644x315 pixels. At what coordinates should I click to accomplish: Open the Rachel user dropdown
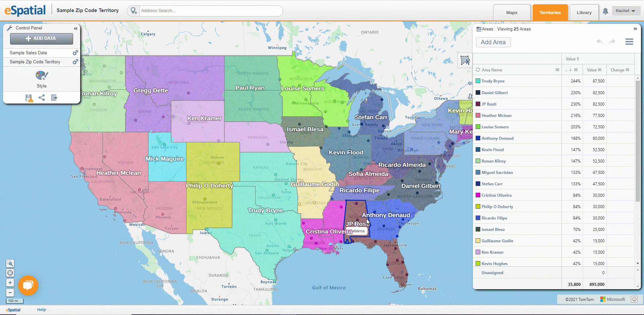coord(626,11)
